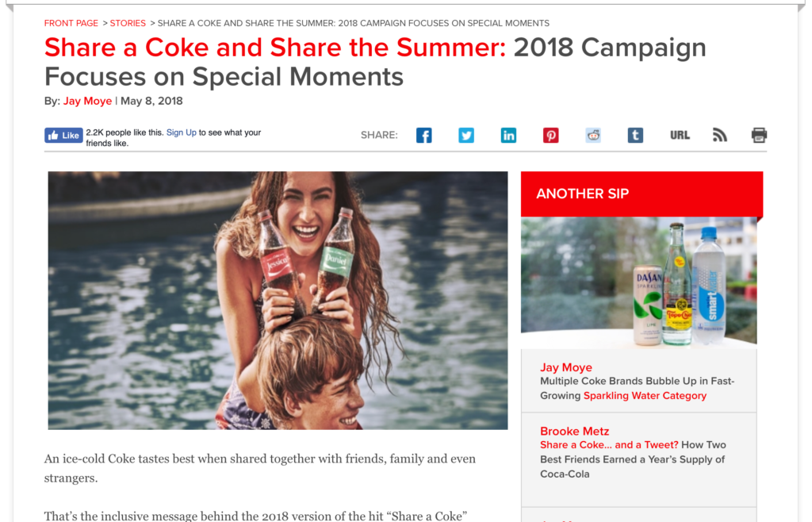
Task: Copy the article URL using URL icon
Action: (x=680, y=136)
